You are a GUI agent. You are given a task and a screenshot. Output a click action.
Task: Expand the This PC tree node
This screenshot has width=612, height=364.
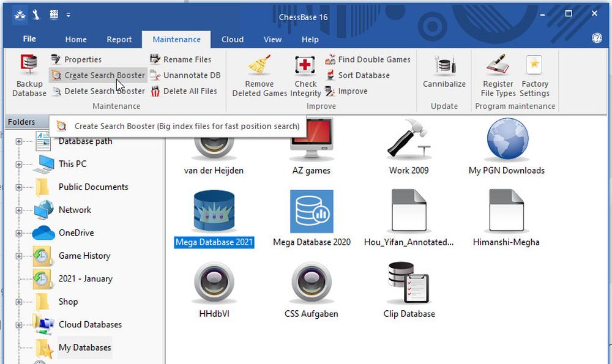point(19,164)
